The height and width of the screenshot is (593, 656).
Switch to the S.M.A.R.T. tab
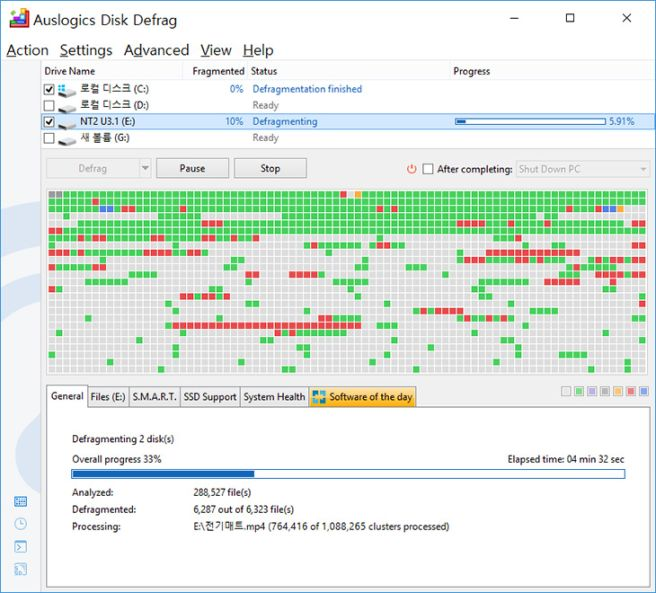pyautogui.click(x=154, y=397)
